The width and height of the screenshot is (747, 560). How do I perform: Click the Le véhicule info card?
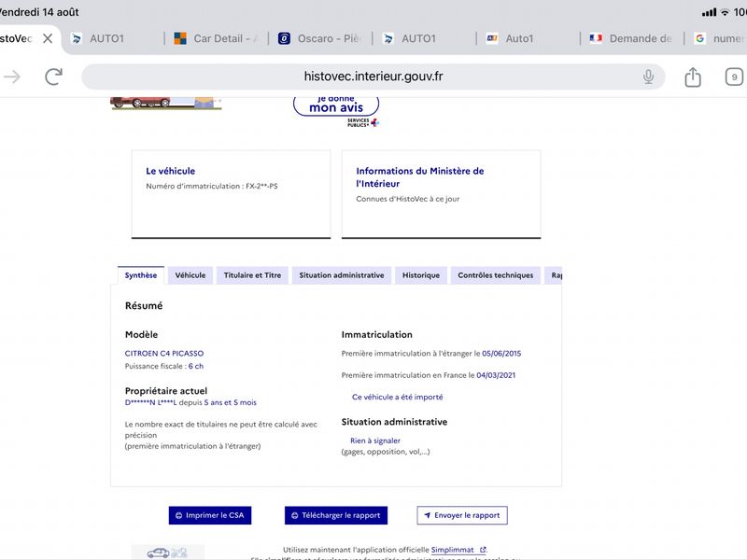tap(231, 194)
